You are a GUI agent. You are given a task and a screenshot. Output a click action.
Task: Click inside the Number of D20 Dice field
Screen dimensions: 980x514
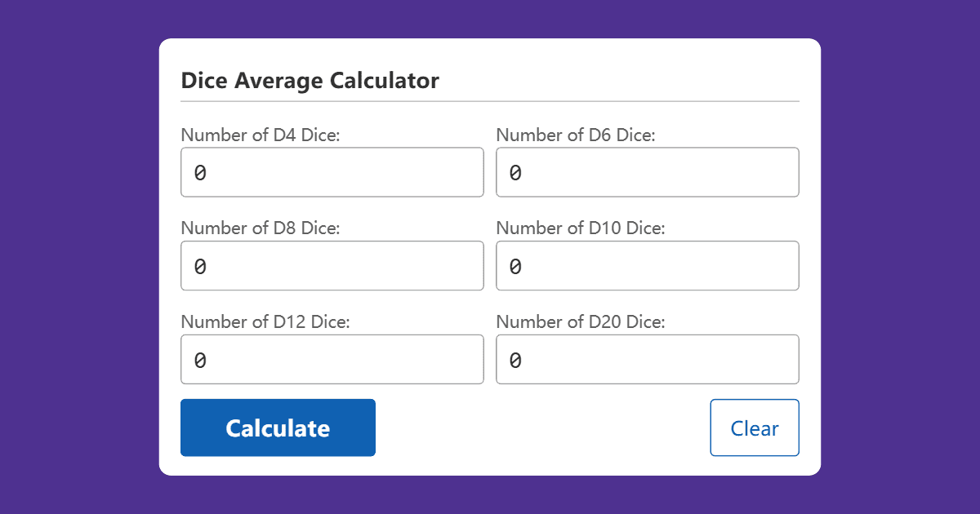tap(648, 359)
